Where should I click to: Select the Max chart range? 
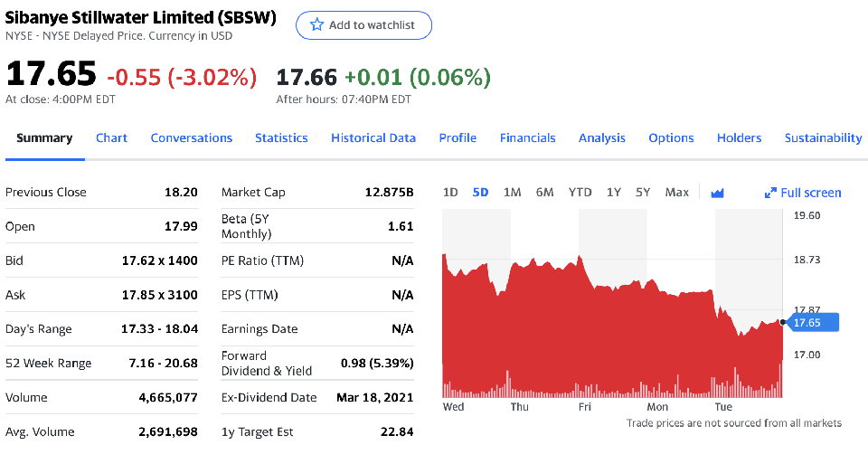tap(677, 192)
